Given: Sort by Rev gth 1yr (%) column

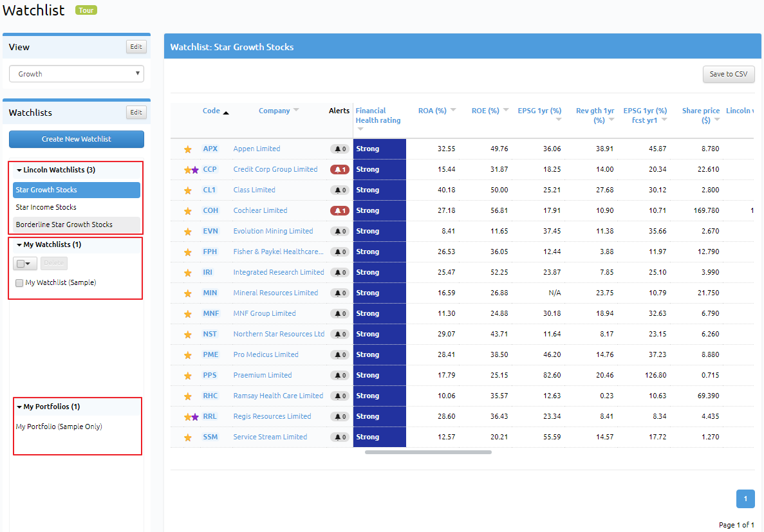Looking at the screenshot, I should [x=595, y=115].
